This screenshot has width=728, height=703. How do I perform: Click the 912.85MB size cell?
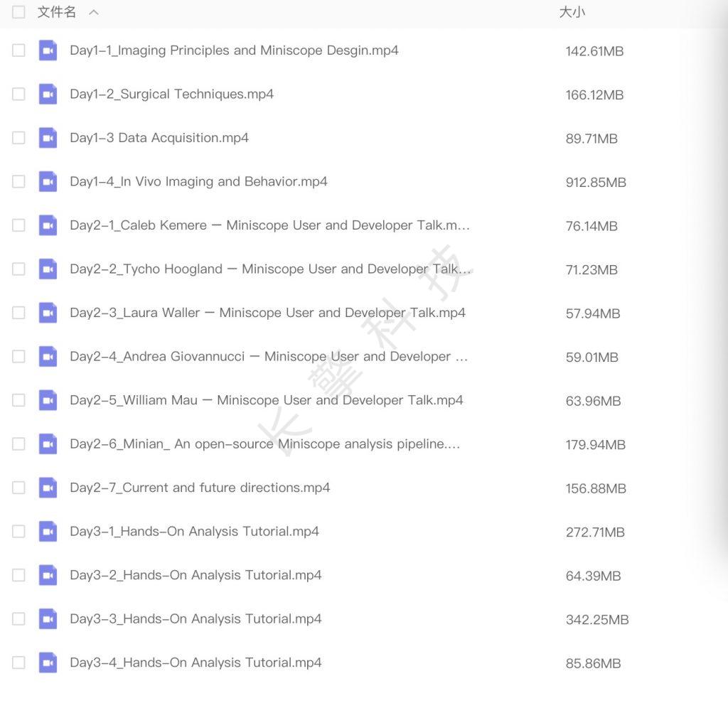596,183
